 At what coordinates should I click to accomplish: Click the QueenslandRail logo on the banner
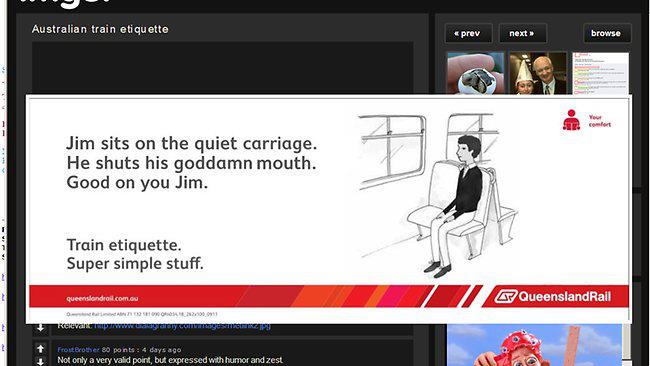pyautogui.click(x=553, y=296)
